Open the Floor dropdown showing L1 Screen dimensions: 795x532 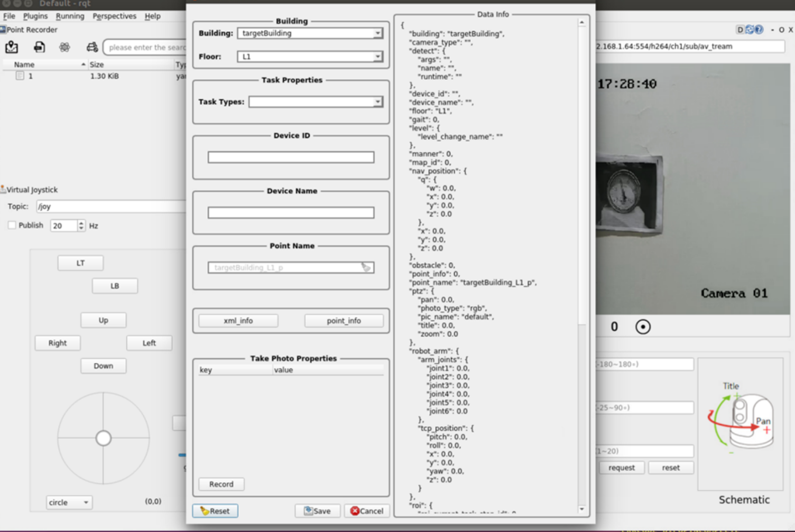pyautogui.click(x=310, y=57)
